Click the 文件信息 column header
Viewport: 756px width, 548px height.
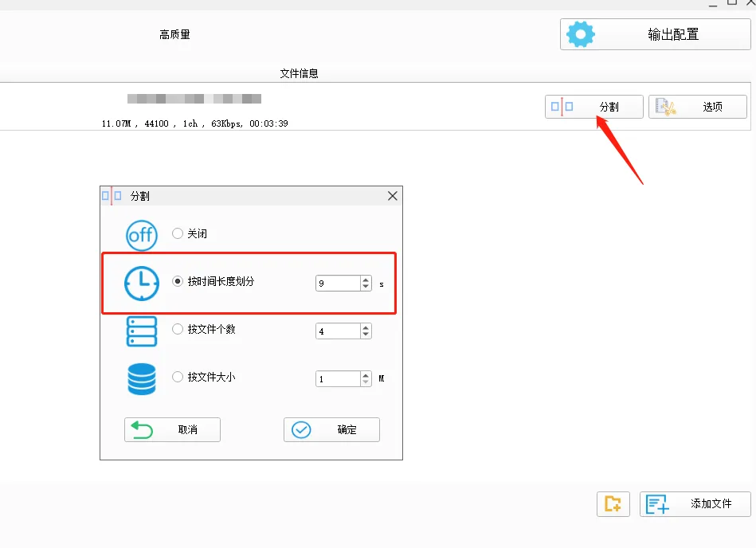click(x=299, y=73)
